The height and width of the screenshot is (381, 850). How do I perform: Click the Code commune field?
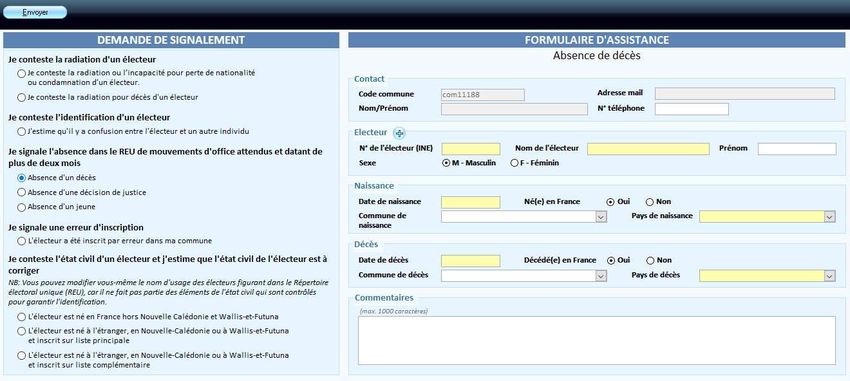482,95
